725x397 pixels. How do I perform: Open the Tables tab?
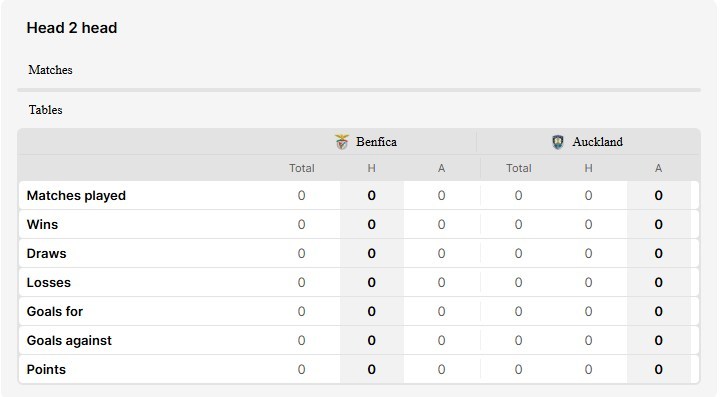tap(45, 110)
